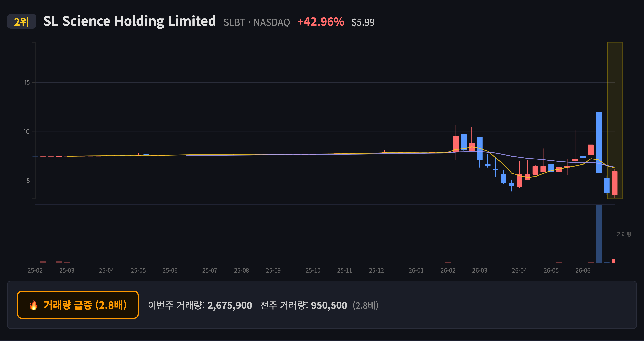Click the latest red candle in the highlighted week

[615, 183]
